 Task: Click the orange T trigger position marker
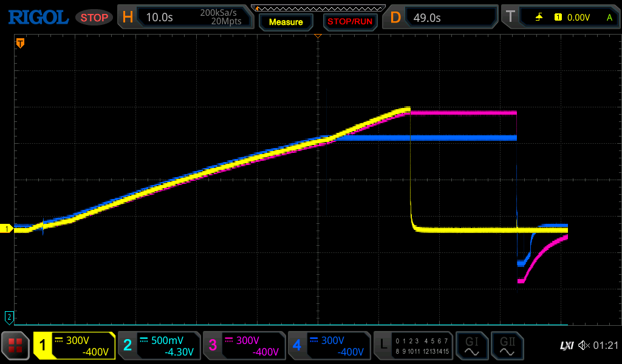(20, 43)
